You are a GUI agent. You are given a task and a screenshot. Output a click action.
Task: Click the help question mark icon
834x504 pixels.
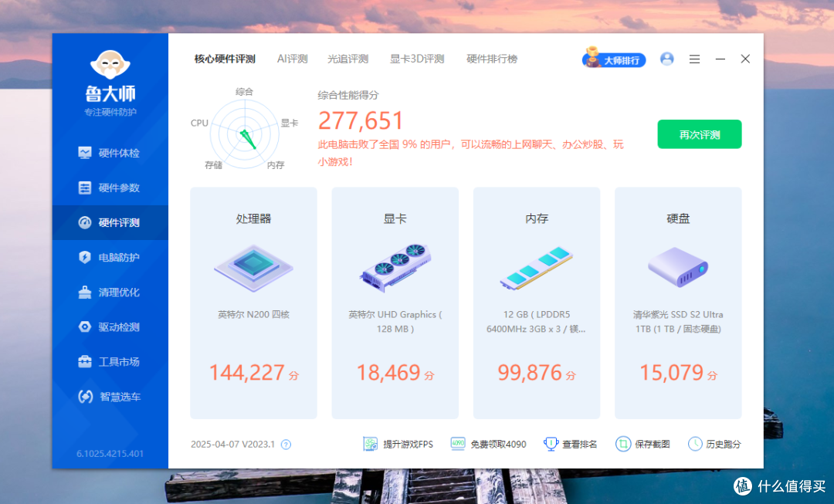[286, 445]
